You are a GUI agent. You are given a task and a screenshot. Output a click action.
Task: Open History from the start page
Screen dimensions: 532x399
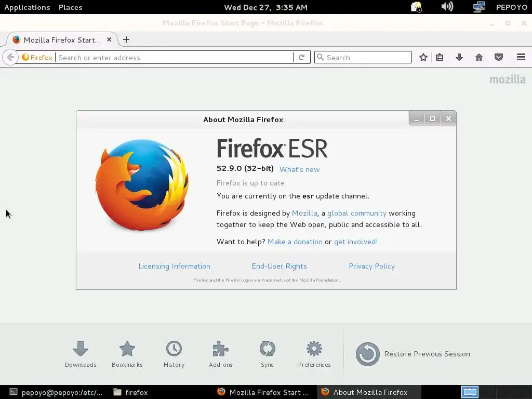174,354
